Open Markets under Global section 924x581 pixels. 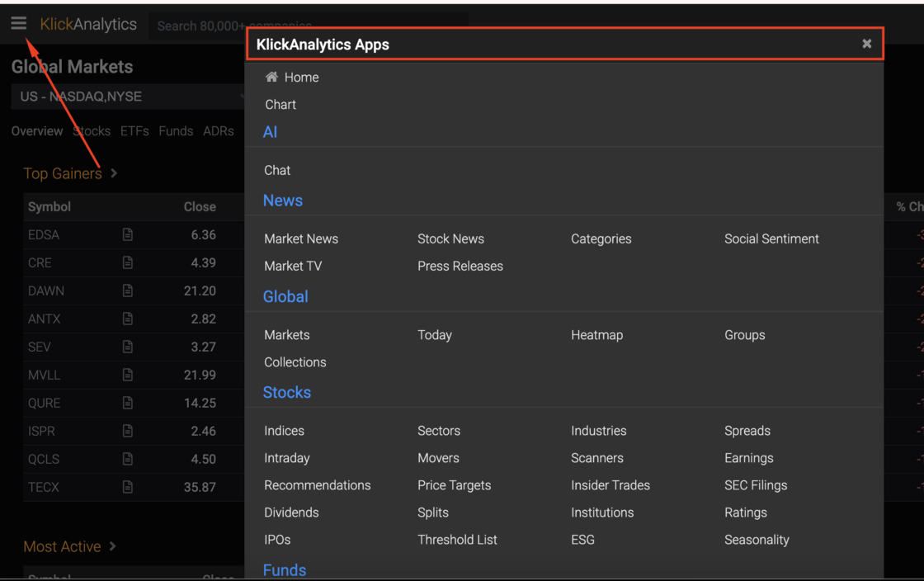tap(287, 335)
